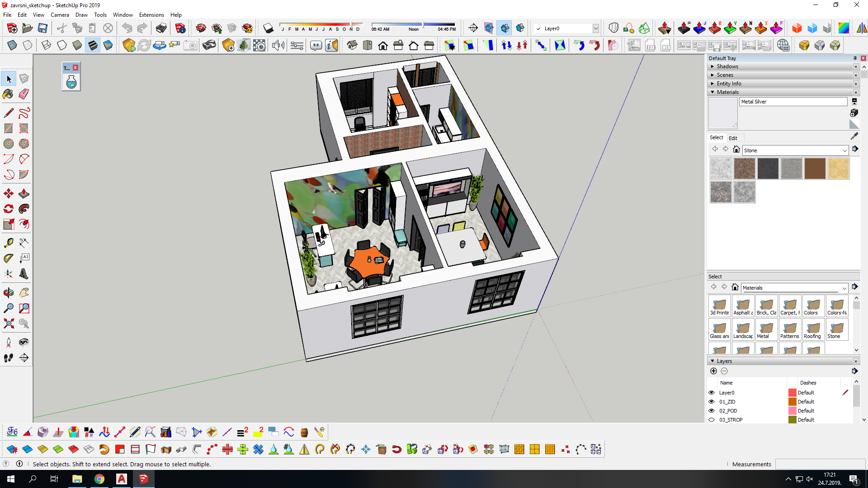
Task: Hide the 01_ZID layer
Action: click(712, 402)
